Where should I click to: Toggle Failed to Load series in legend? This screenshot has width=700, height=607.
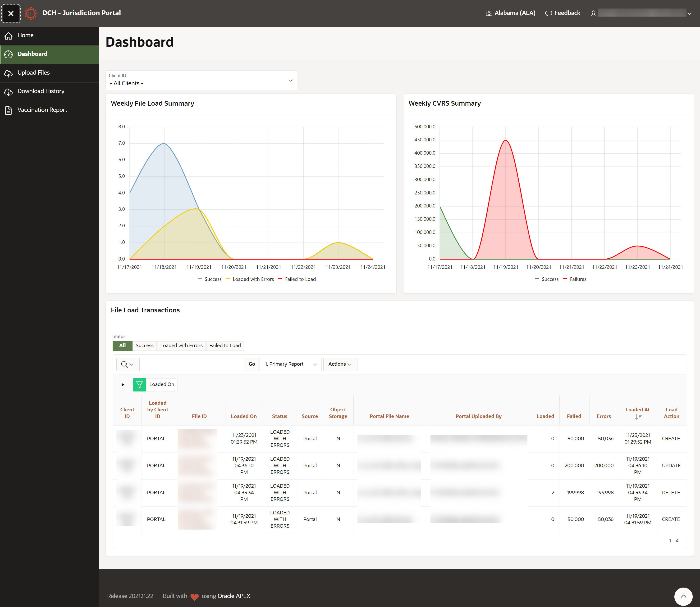point(300,279)
